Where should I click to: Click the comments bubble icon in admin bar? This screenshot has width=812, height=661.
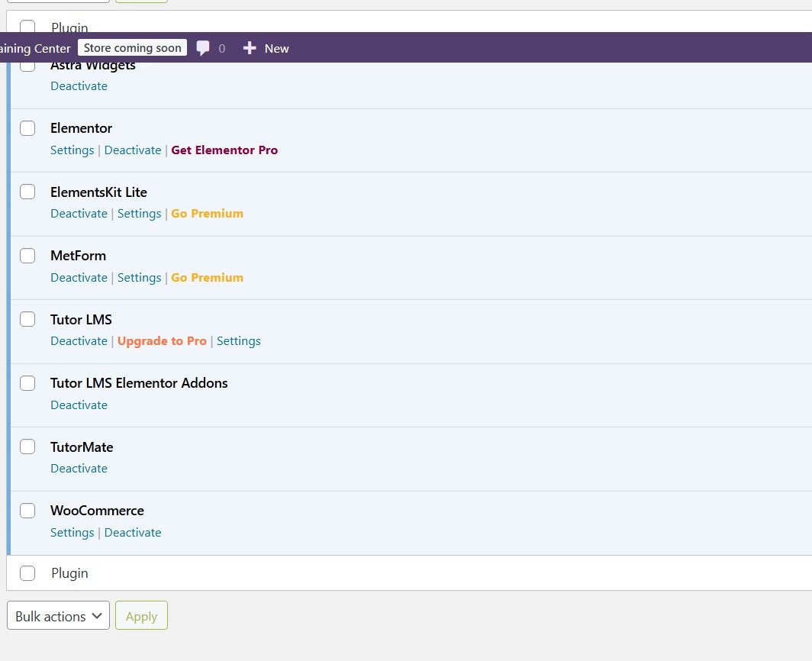(x=203, y=48)
